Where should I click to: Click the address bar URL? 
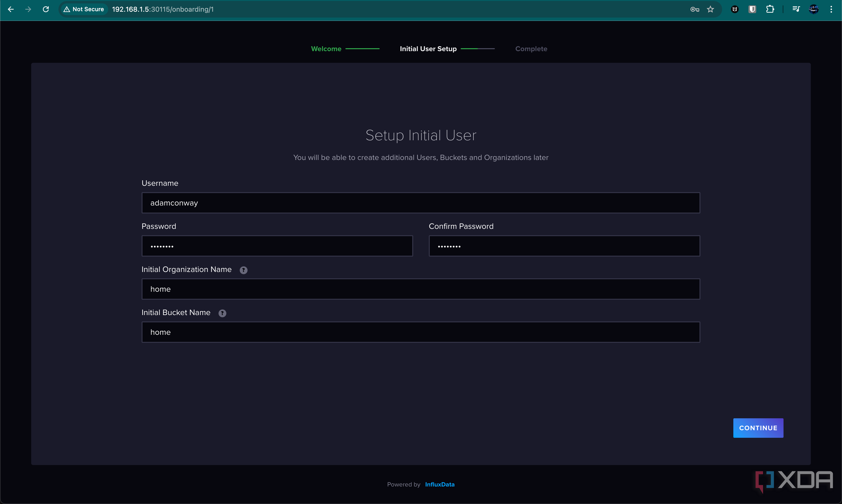163,9
